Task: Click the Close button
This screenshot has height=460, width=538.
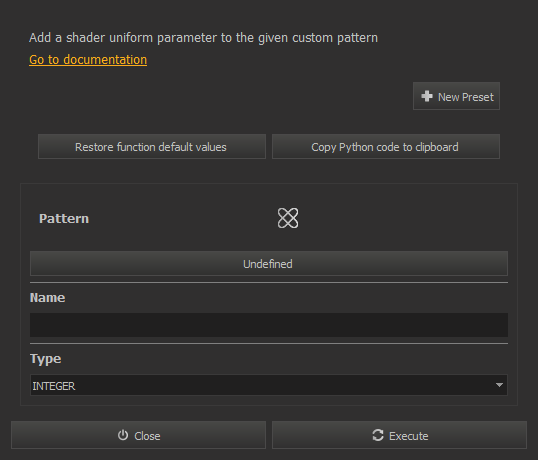Action: [x=138, y=435]
